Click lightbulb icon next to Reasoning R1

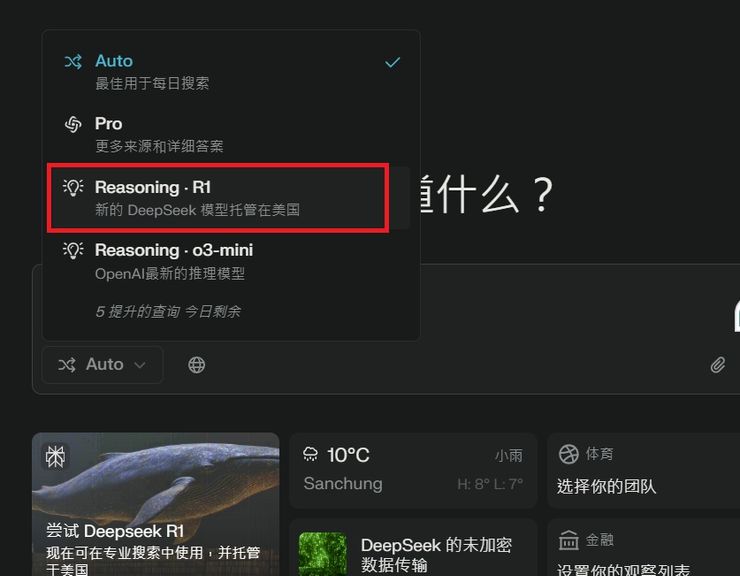coord(73,187)
